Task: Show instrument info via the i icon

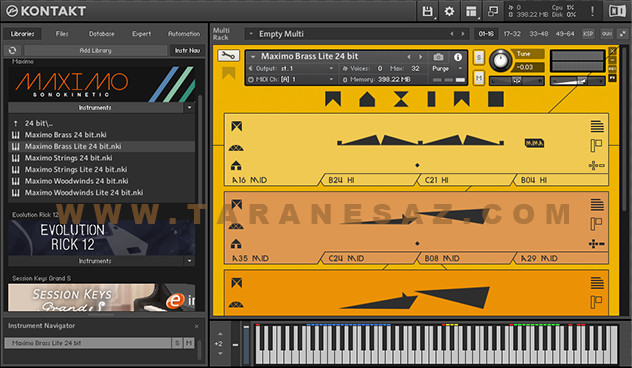Action: pos(458,57)
